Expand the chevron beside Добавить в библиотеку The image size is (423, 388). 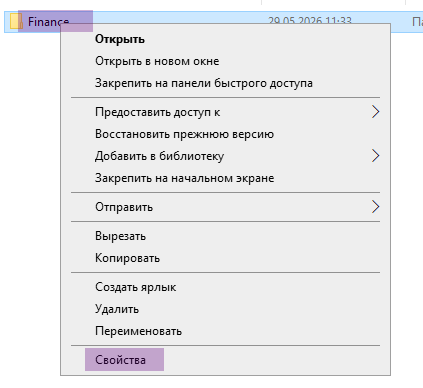[375, 156]
